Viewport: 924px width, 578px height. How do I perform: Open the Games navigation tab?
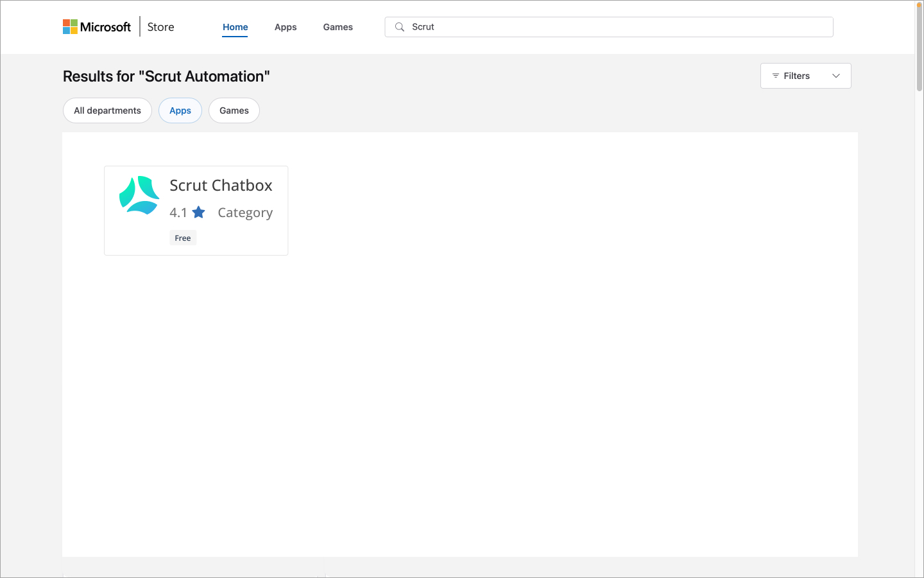338,27
